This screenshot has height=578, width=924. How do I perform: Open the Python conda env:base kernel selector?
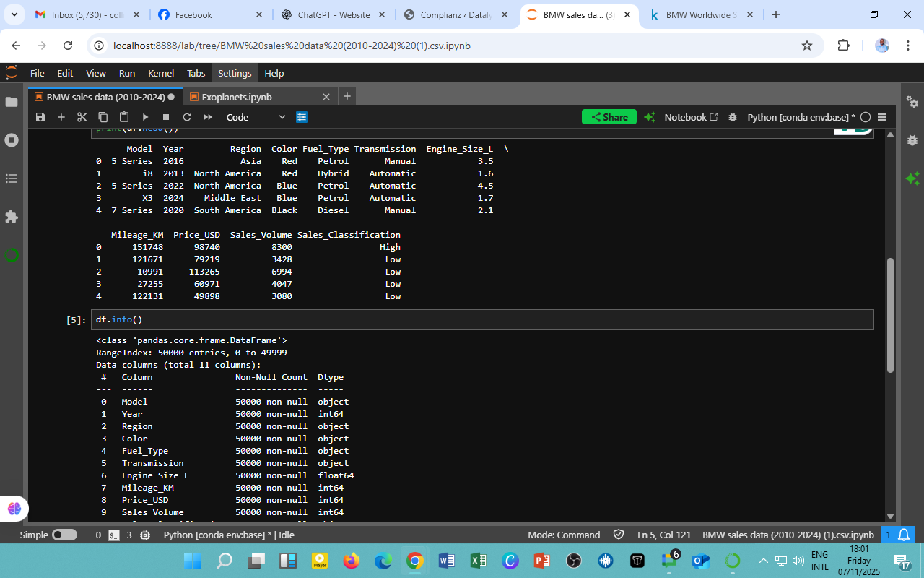tap(801, 117)
